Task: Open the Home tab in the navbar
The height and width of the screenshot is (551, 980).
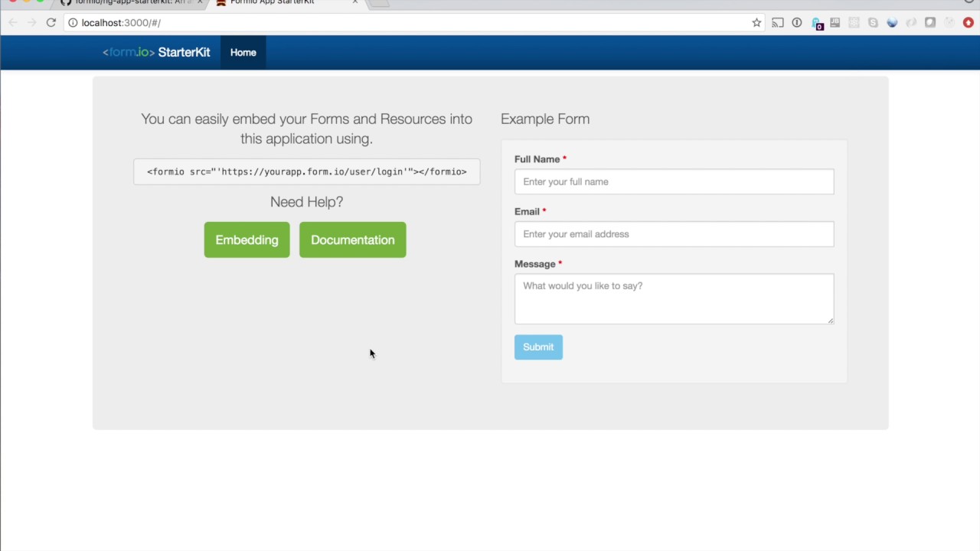Action: pos(243,52)
